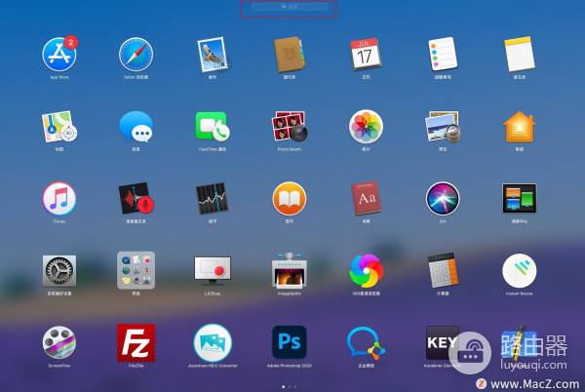
Task: Open the Messages app
Action: point(136,126)
